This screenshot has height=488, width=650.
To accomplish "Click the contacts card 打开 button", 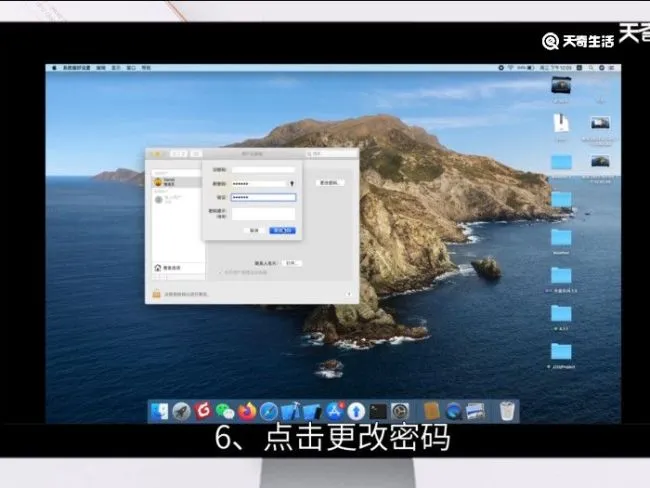I will click(291, 263).
